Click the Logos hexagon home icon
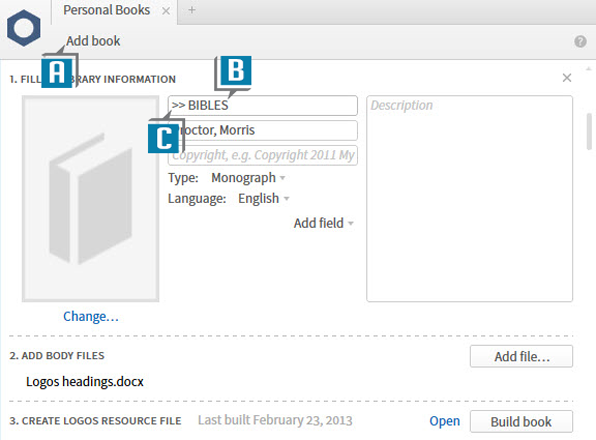The height and width of the screenshot is (440, 596). [x=24, y=28]
